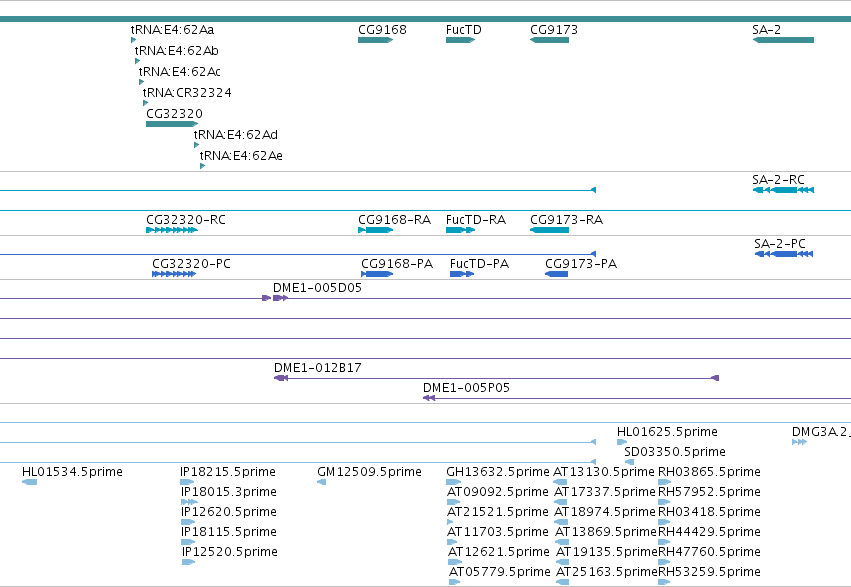Click the SD03350.5prime EST label

tap(675, 452)
